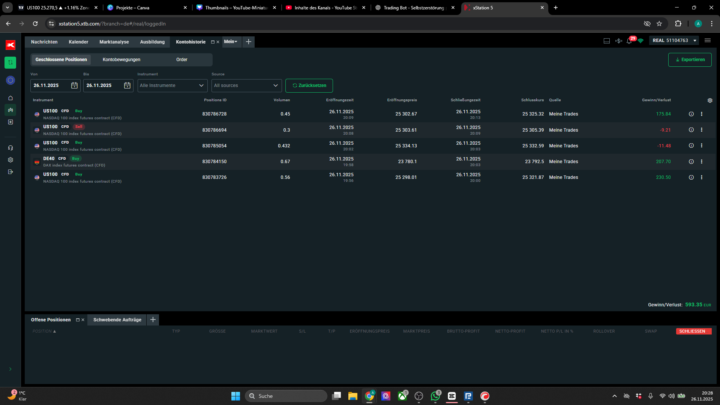
Task: Open the REAL 51104763 account dropdown
Action: [674, 40]
